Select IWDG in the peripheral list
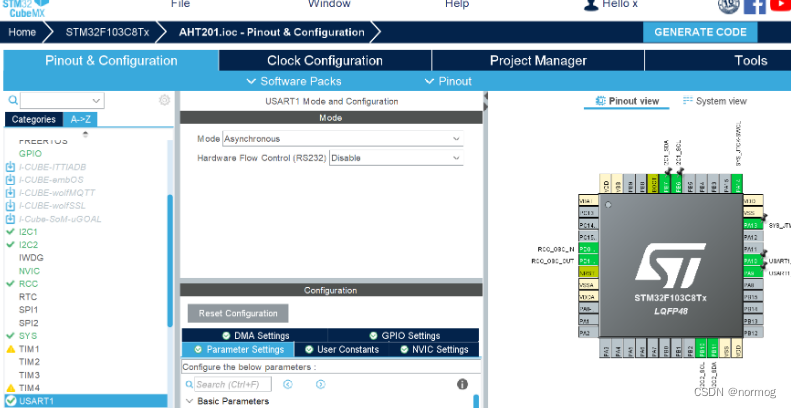Viewport: 791px width, 408px height. click(x=31, y=258)
